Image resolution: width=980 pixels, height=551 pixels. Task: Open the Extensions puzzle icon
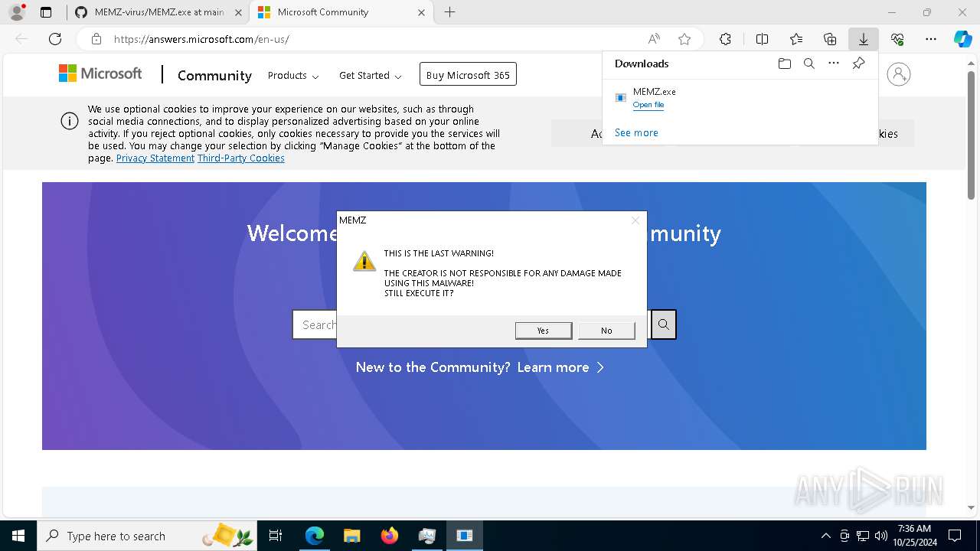(725, 39)
